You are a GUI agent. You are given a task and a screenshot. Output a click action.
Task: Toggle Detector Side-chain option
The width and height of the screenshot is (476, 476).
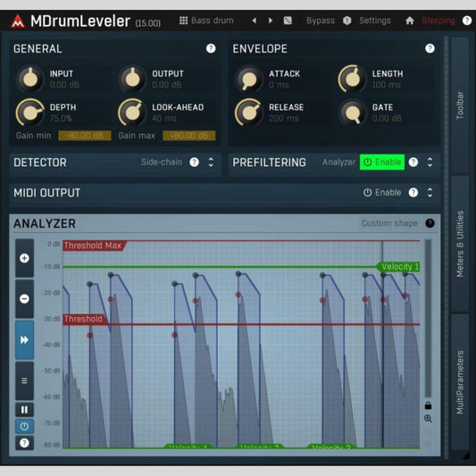tap(162, 163)
